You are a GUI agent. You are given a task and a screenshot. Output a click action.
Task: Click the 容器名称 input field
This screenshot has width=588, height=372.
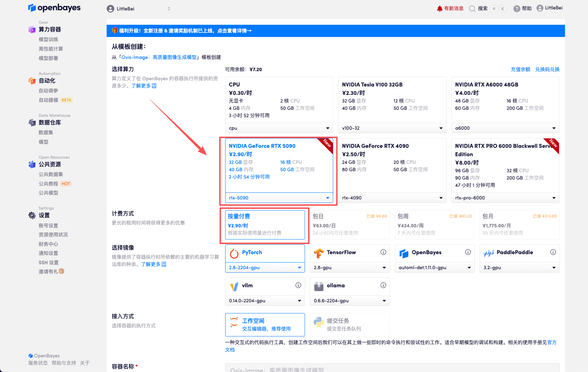click(x=392, y=368)
